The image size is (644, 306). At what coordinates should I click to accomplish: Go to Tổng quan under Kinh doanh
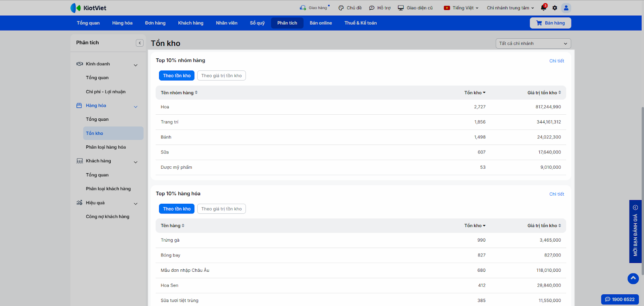[97, 78]
